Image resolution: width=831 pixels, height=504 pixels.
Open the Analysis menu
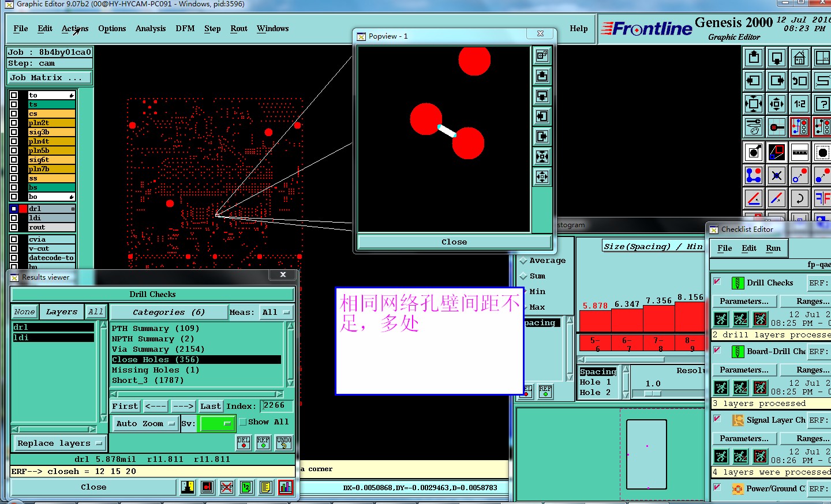[151, 28]
